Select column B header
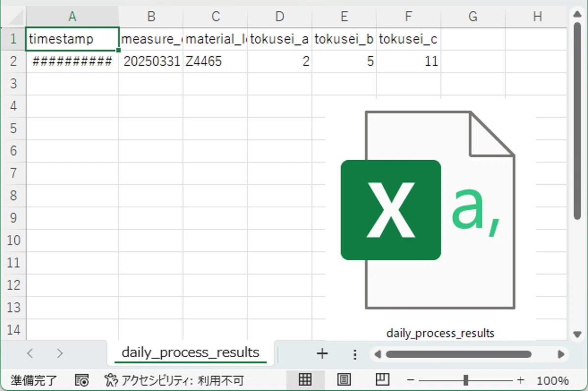This screenshot has width=588, height=391. pos(151,17)
